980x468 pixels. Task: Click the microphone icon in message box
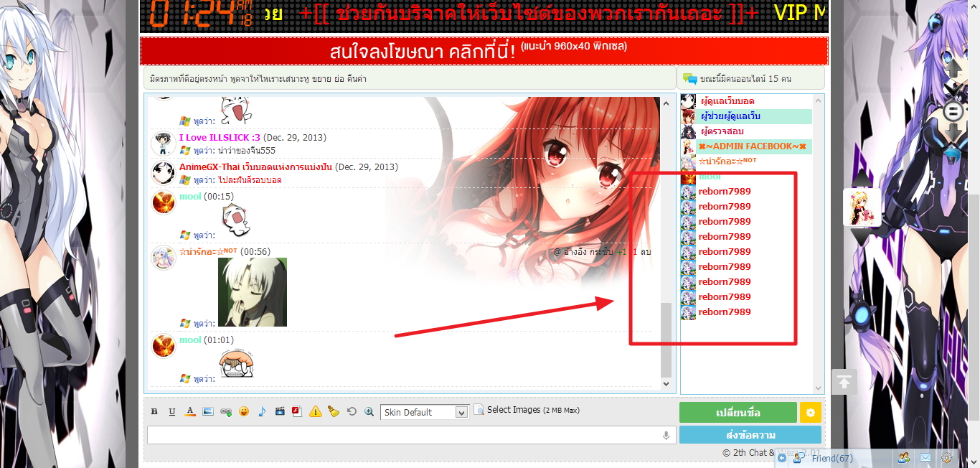[666, 435]
